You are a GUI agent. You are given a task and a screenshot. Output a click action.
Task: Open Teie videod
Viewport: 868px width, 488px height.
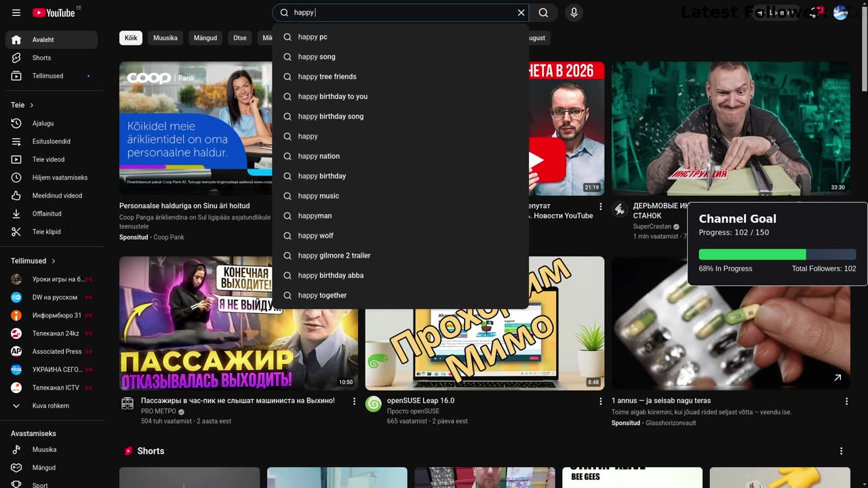coord(52,159)
